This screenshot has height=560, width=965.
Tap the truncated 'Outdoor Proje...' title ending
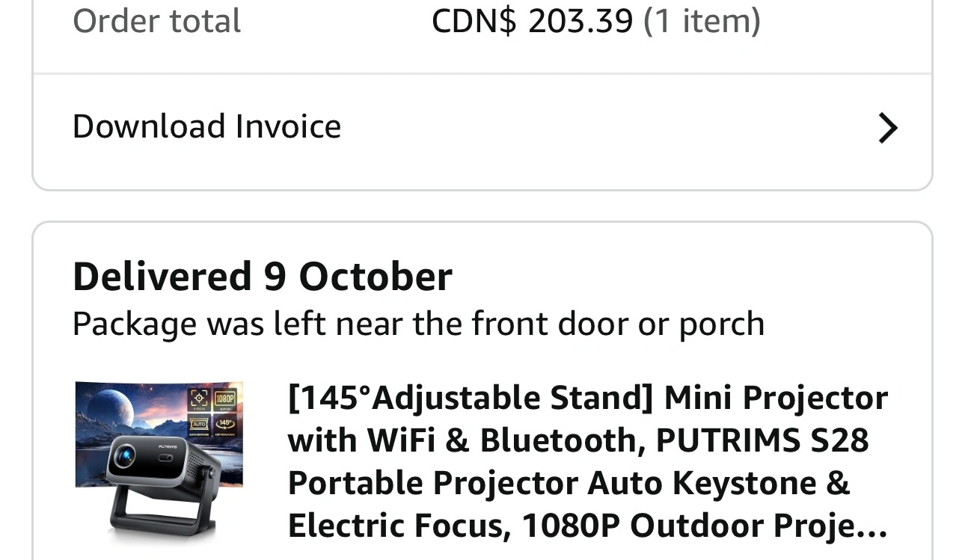coord(759,526)
